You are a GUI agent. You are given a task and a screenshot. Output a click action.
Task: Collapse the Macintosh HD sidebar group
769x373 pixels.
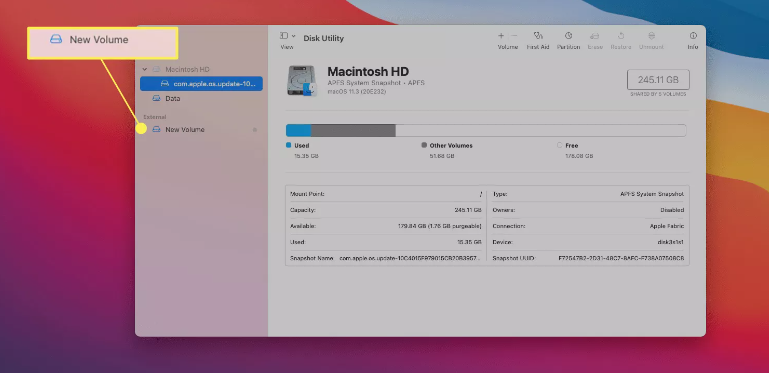pyautogui.click(x=145, y=70)
